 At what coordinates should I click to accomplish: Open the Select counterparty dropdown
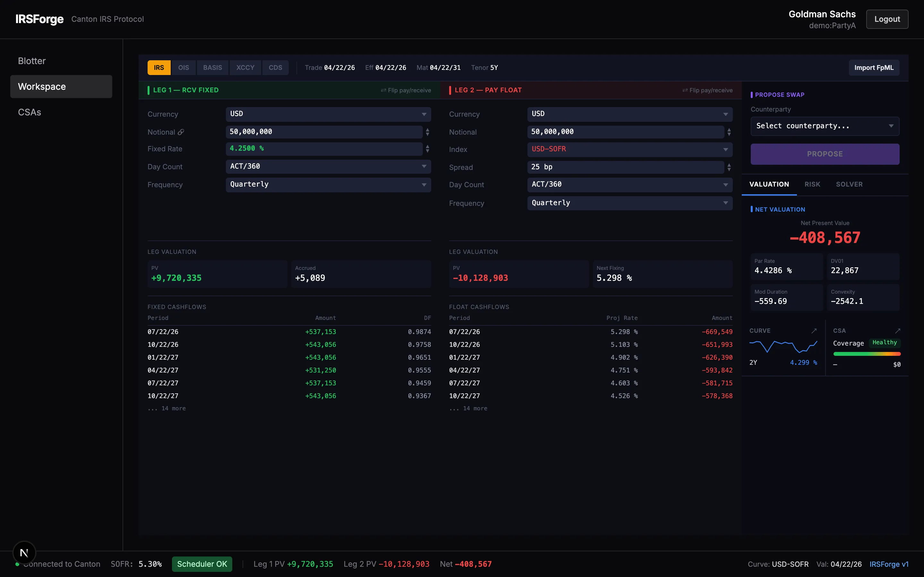pyautogui.click(x=824, y=126)
